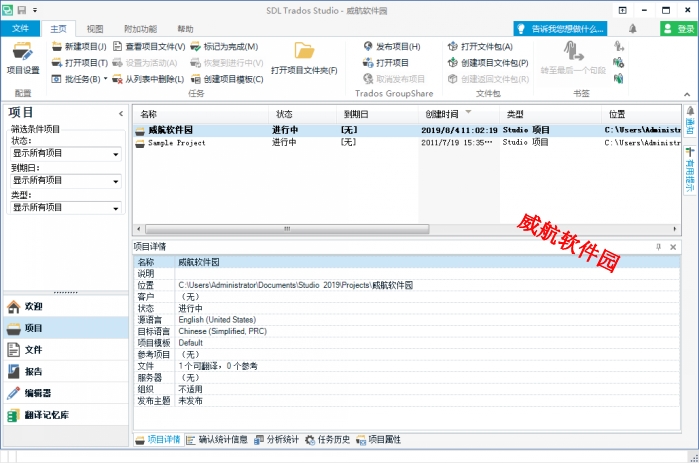Sort by Type (类型) column header

pyautogui.click(x=550, y=115)
